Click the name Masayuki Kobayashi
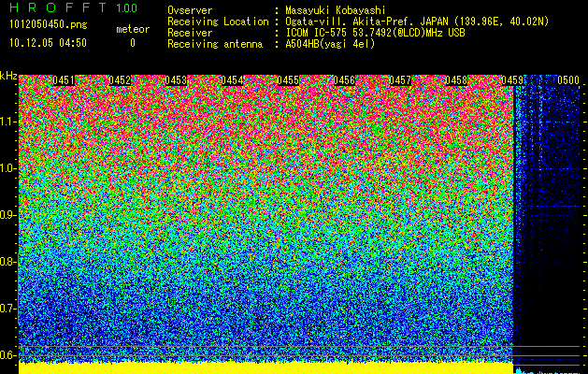 point(336,10)
